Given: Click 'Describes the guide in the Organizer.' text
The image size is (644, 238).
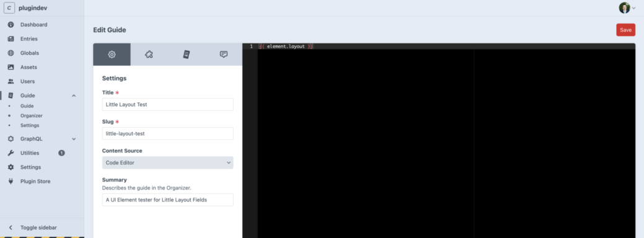Looking at the screenshot, I should (x=147, y=188).
